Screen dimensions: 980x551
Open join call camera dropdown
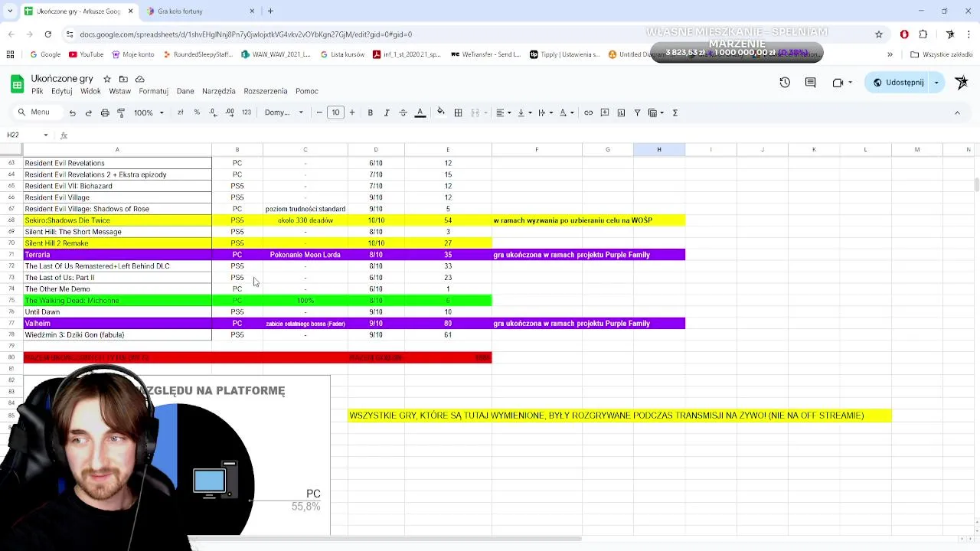[850, 82]
